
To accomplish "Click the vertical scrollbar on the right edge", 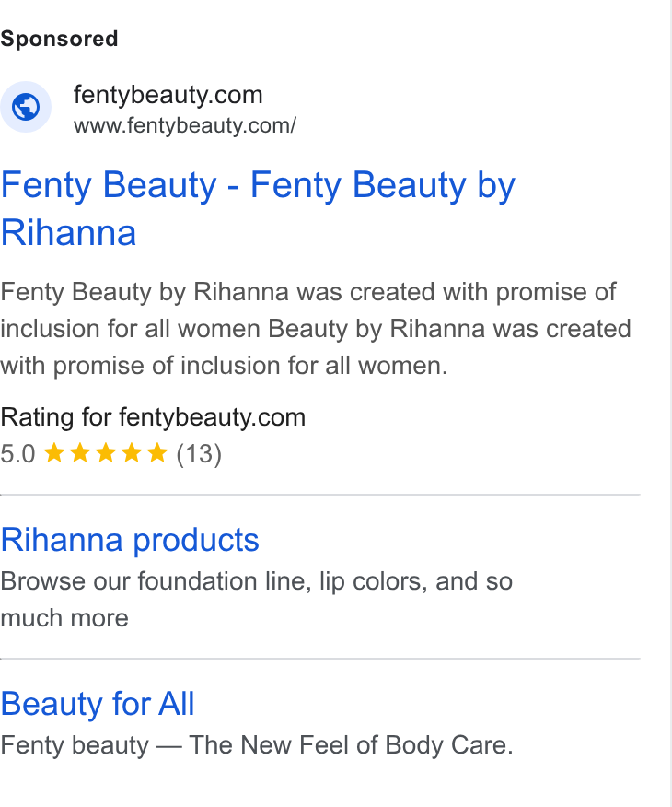I will coord(670,403).
